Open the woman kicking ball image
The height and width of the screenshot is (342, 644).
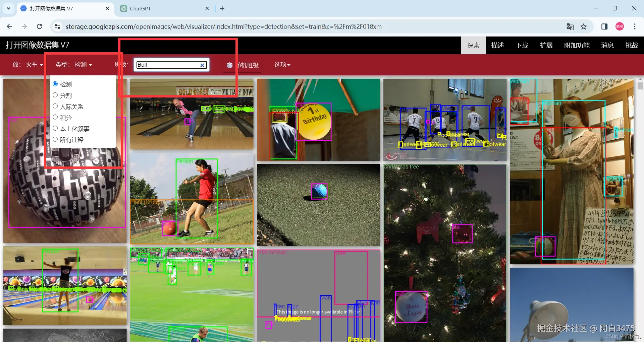[x=192, y=198]
